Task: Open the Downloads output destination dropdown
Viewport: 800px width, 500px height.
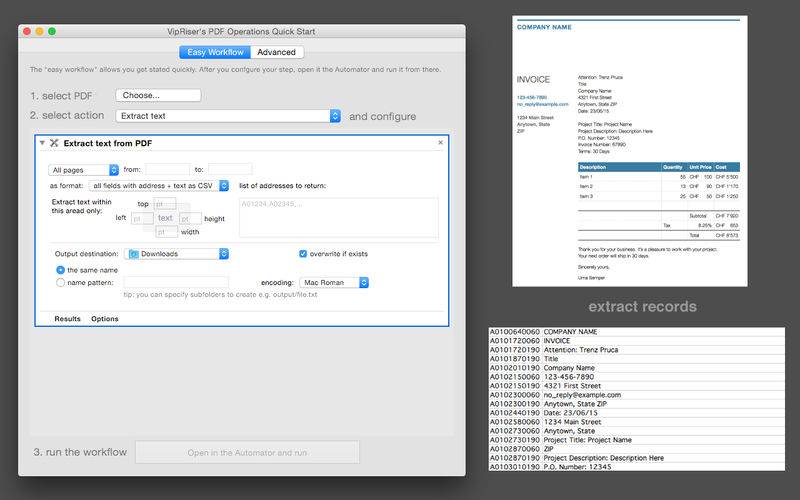Action: (177, 254)
